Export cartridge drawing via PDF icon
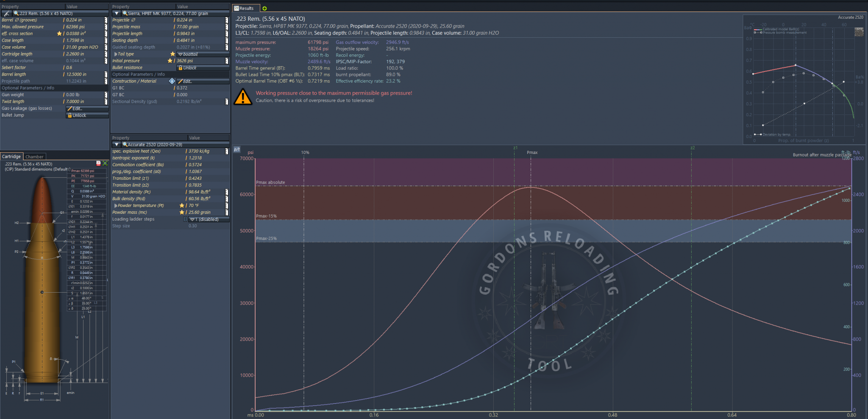 98,163
